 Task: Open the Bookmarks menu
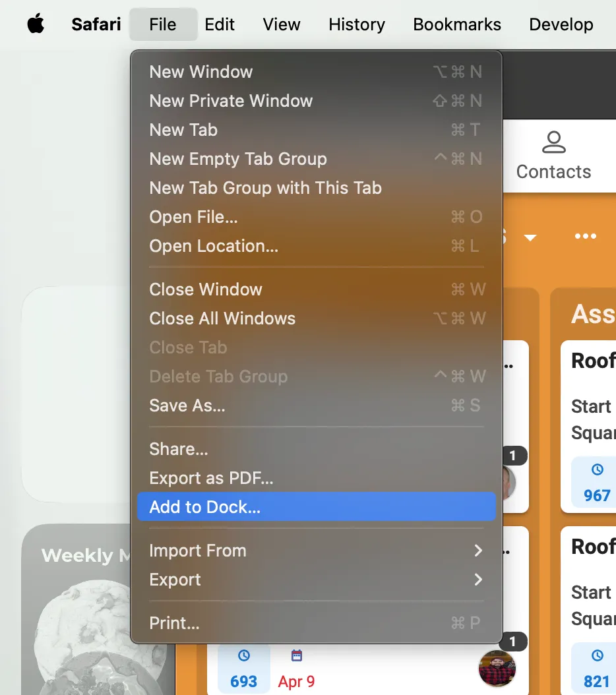[457, 24]
